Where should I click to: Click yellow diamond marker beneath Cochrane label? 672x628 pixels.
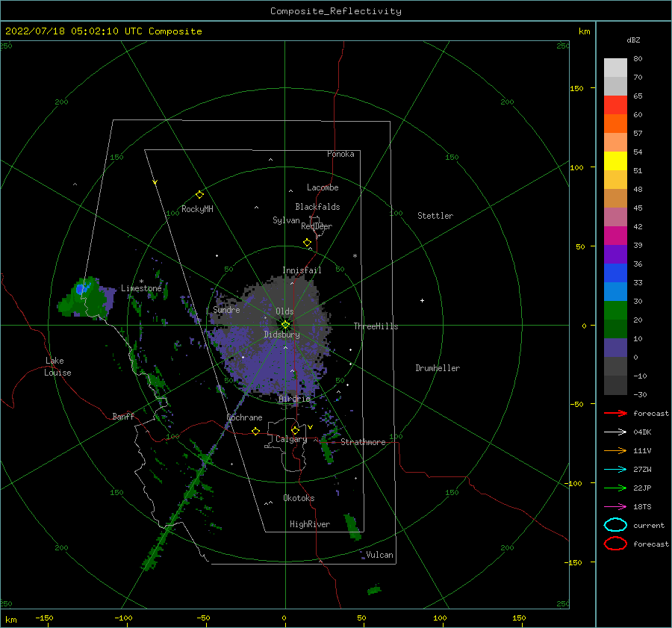[x=255, y=431]
